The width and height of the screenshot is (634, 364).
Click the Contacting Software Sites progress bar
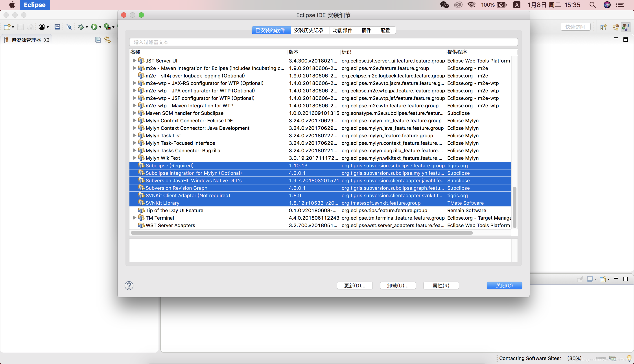(601, 358)
